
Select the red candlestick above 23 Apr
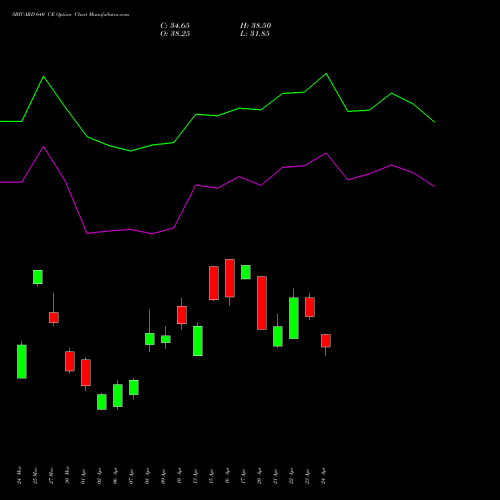pos(310,307)
